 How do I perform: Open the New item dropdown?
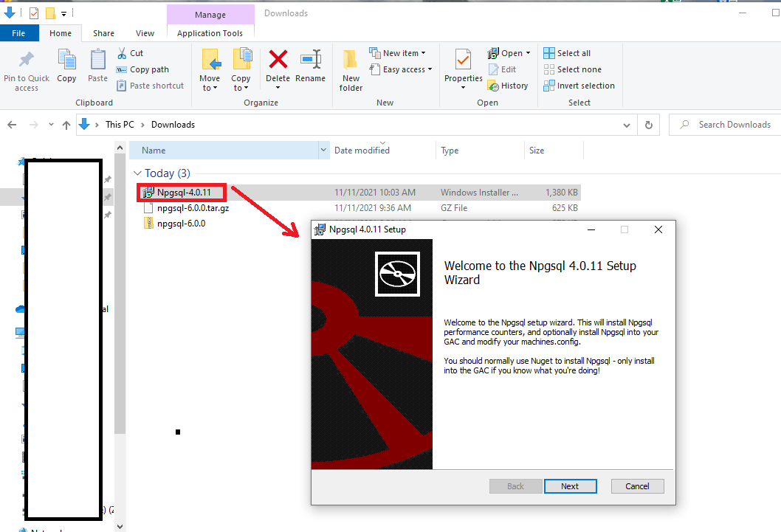pyautogui.click(x=397, y=52)
